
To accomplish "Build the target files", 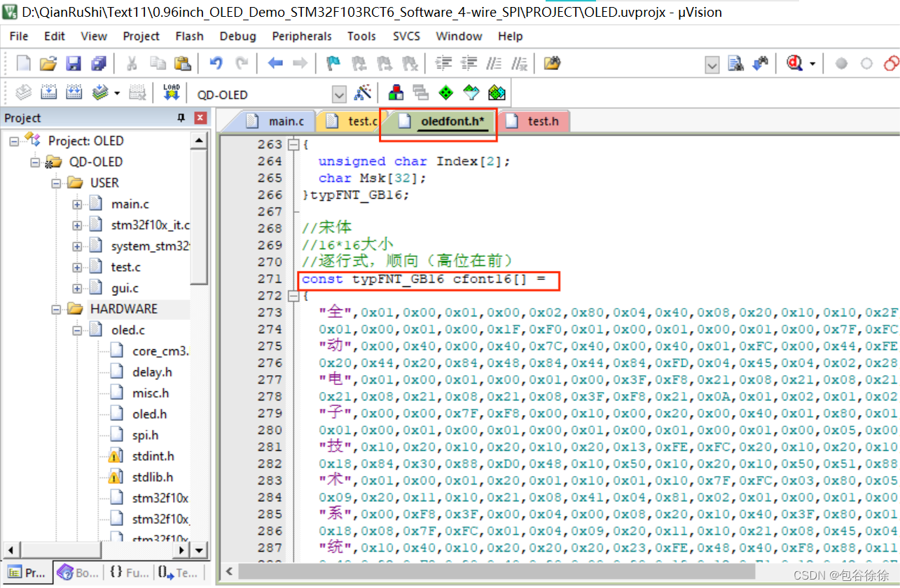I will point(48,93).
